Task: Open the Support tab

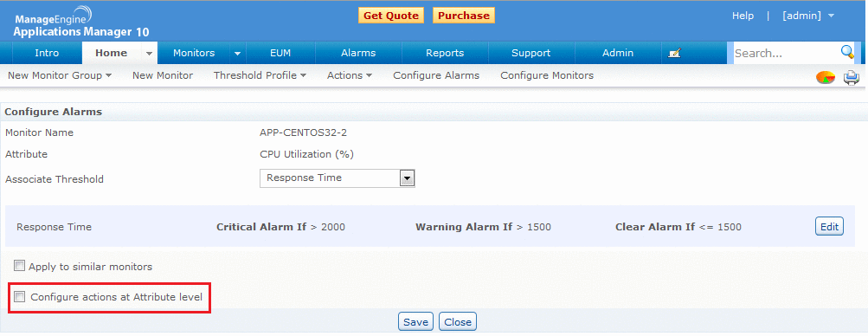Action: 530,53
